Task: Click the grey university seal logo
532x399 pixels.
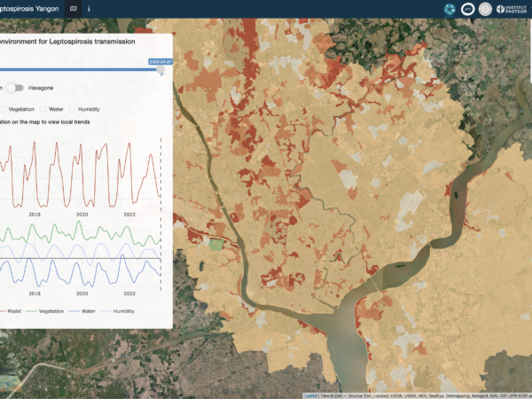Action: (x=485, y=9)
